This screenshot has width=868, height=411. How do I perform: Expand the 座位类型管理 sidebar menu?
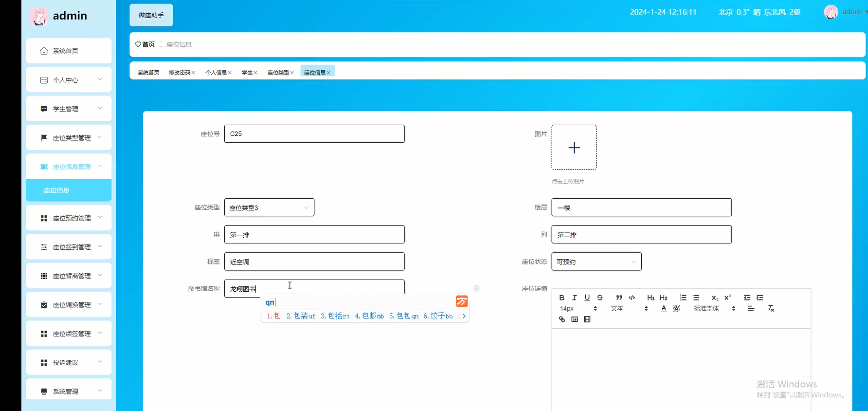coord(69,138)
